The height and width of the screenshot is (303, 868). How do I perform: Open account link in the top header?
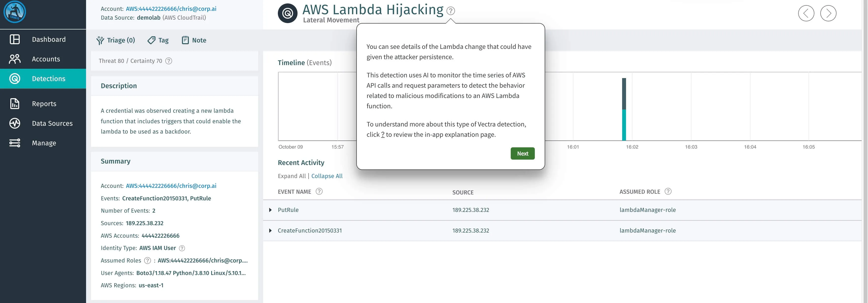click(171, 9)
